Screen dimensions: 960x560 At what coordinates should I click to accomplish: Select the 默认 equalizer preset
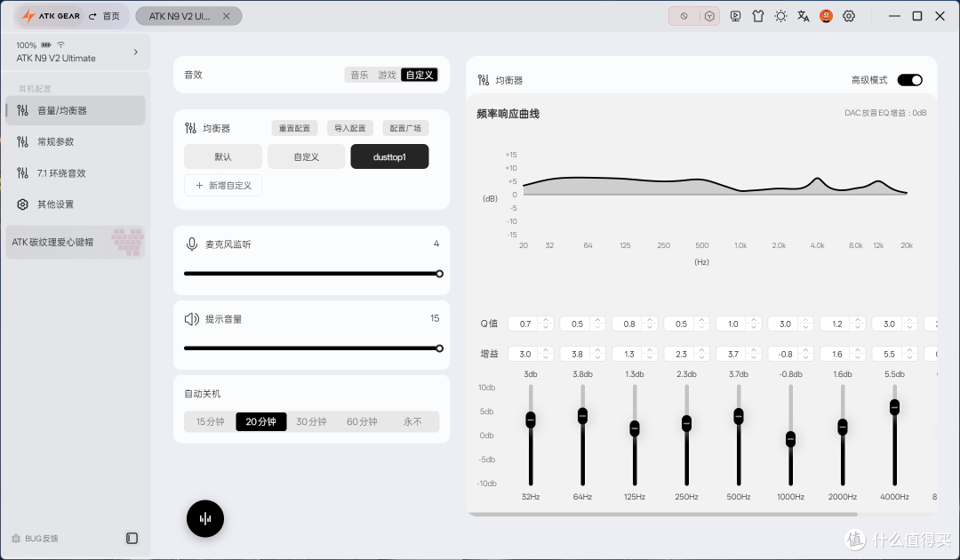pyautogui.click(x=223, y=156)
